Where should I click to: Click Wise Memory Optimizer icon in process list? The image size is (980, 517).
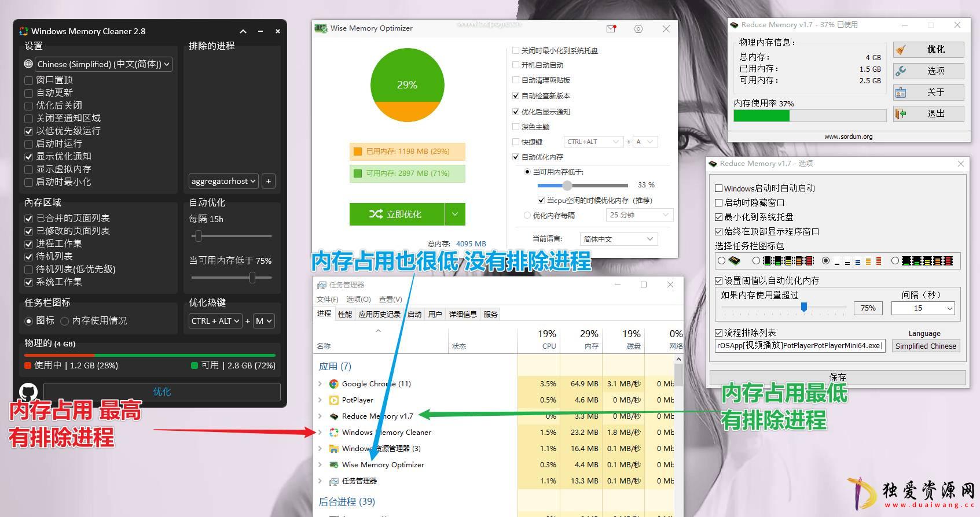(x=333, y=465)
